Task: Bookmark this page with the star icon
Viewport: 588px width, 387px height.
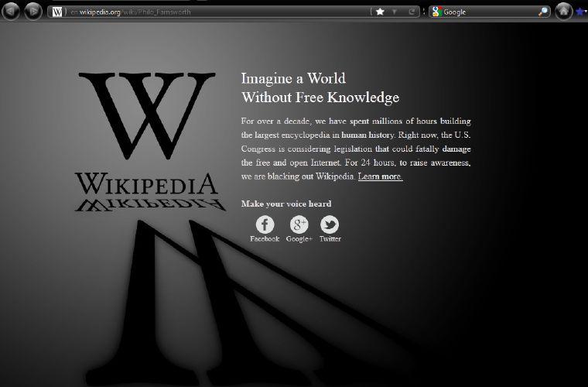Action: coord(380,12)
